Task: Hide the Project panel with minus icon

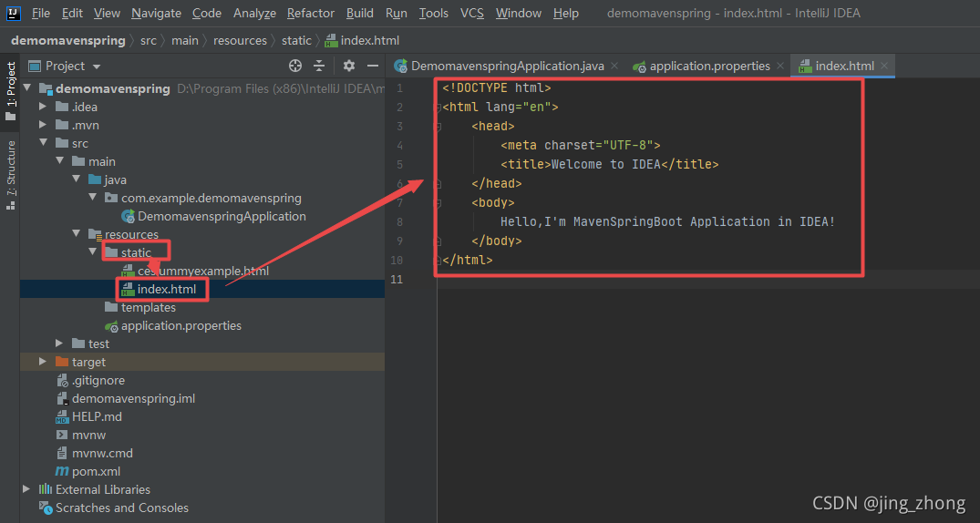Action: pos(373,66)
